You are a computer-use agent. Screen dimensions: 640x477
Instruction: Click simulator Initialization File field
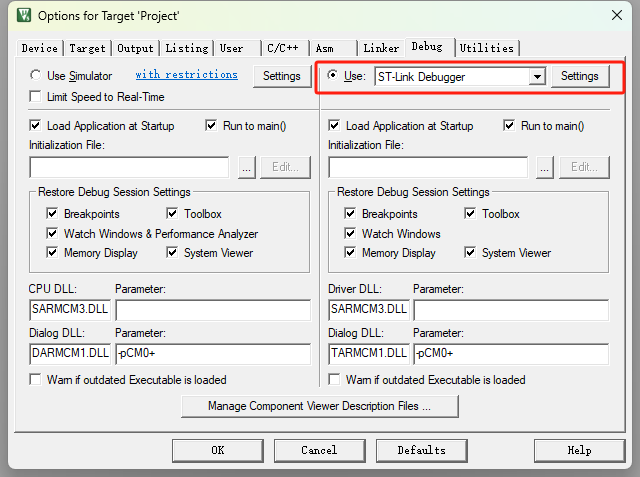click(129, 167)
